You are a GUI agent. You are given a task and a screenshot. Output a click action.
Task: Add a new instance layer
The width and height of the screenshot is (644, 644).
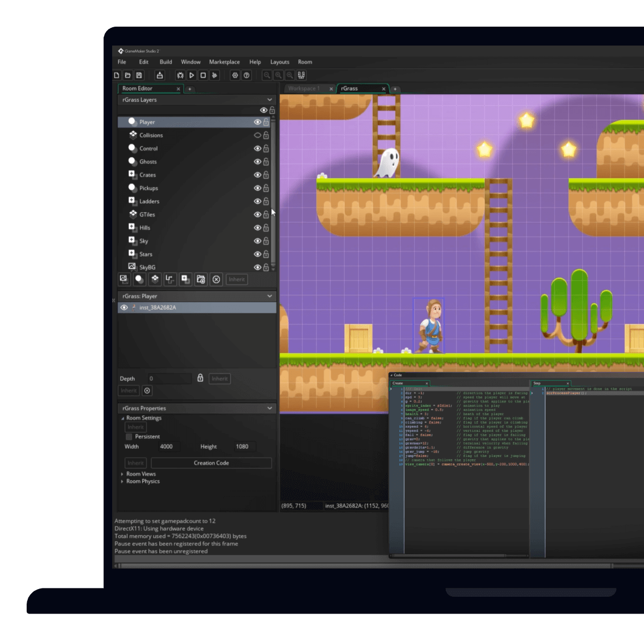coord(139,279)
